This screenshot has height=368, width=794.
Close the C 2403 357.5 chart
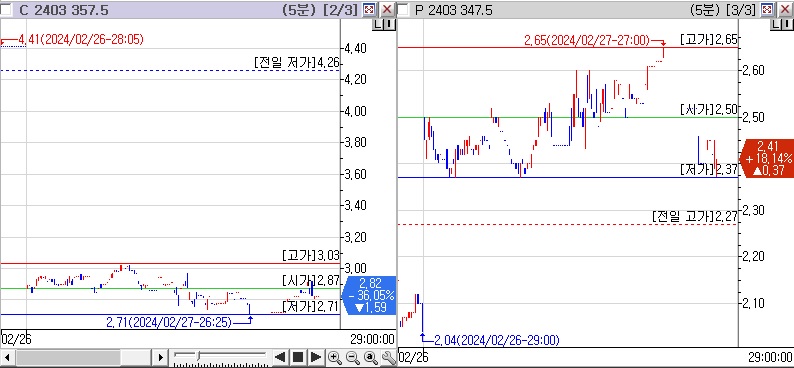click(x=387, y=9)
